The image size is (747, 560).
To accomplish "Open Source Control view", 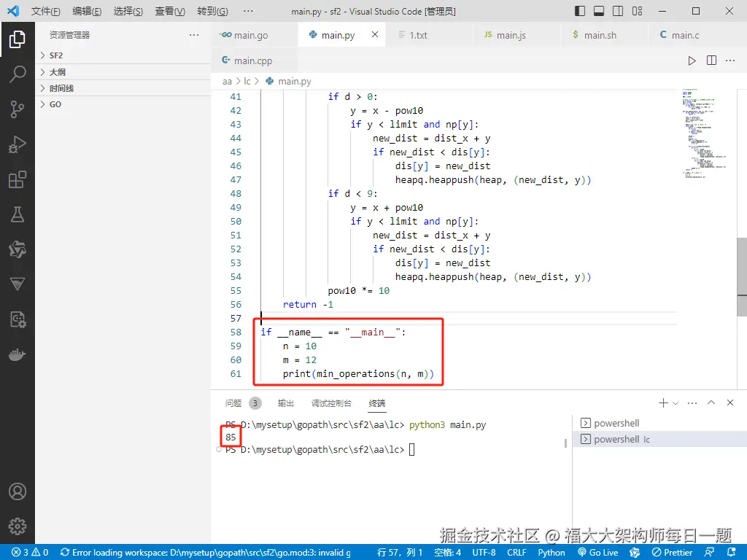I will click(18, 109).
